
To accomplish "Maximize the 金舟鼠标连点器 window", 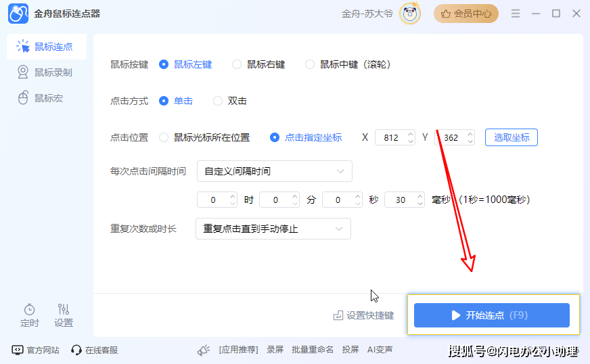I will (556, 14).
